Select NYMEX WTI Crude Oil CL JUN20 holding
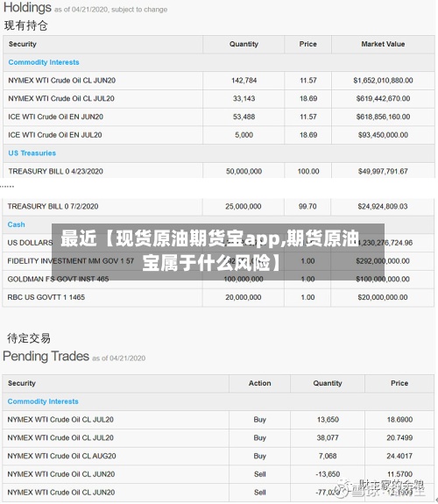The width and height of the screenshot is (438, 504). click(x=62, y=81)
